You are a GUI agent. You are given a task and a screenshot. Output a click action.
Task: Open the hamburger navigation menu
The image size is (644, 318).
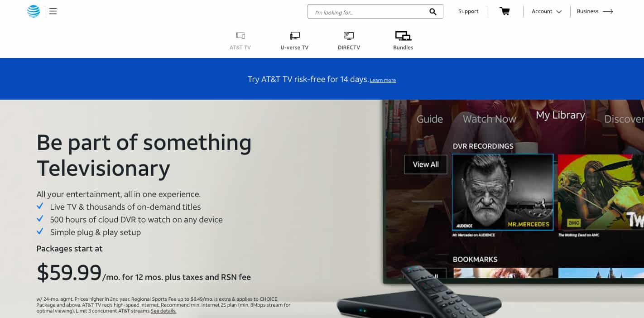[x=53, y=11]
